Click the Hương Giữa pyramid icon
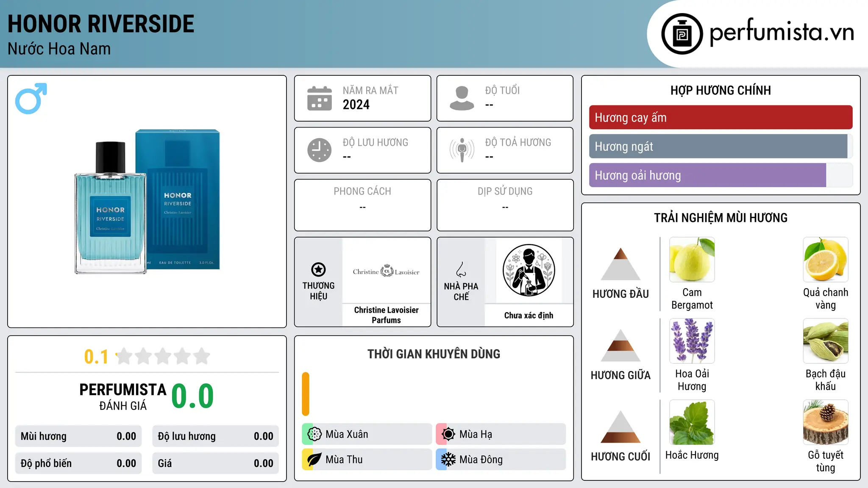 (620, 345)
